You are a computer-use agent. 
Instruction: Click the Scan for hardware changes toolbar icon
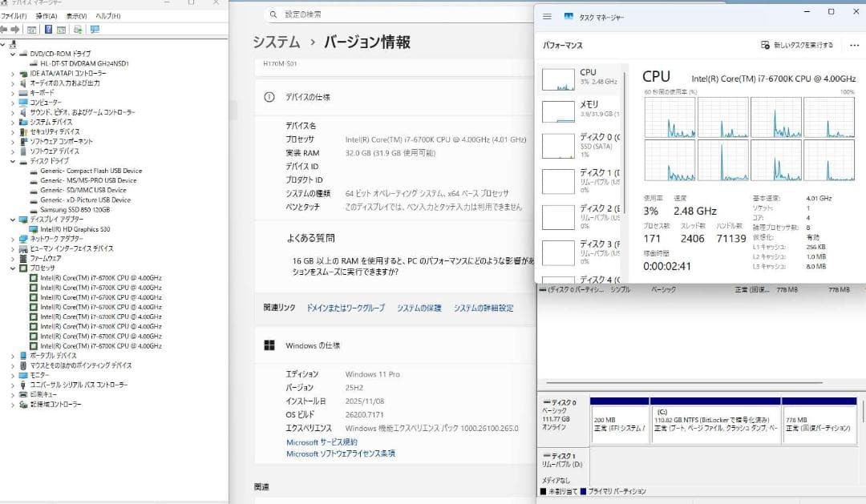coord(78,29)
